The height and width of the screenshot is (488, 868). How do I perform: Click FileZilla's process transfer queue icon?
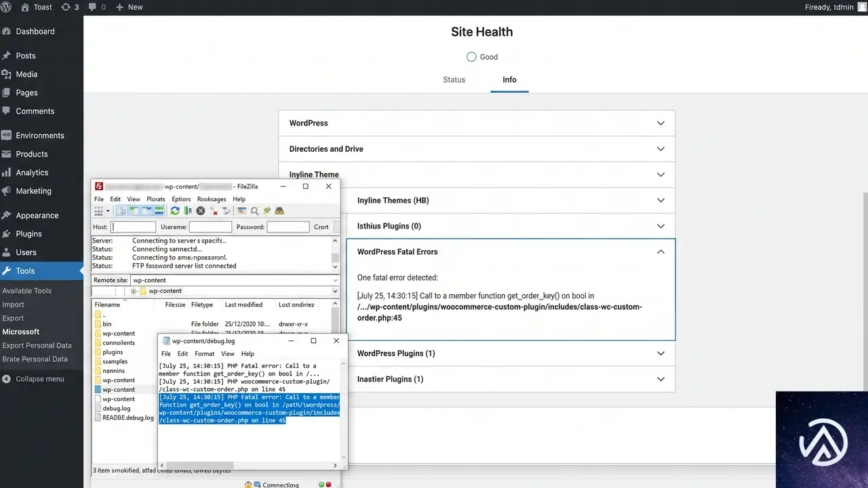point(188,211)
